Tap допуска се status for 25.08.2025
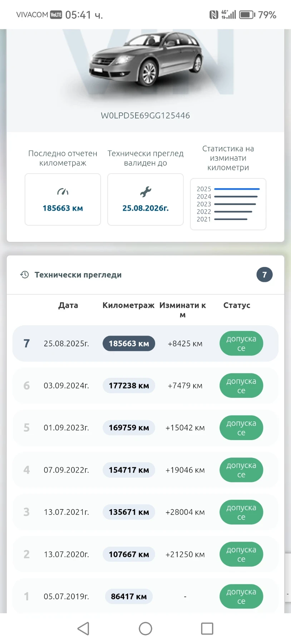The image size is (291, 644). coord(241,343)
